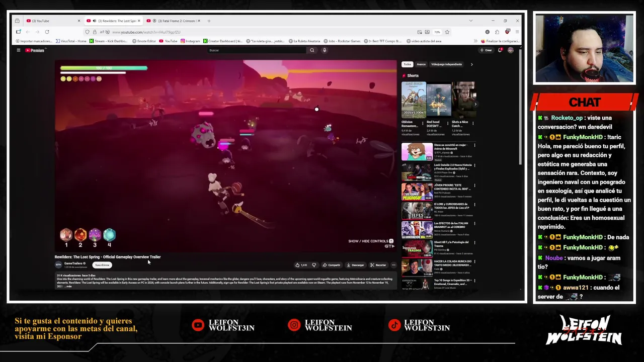Open the list all tabs dropdown chevron
The width and height of the screenshot is (644, 362).
coord(470,21)
